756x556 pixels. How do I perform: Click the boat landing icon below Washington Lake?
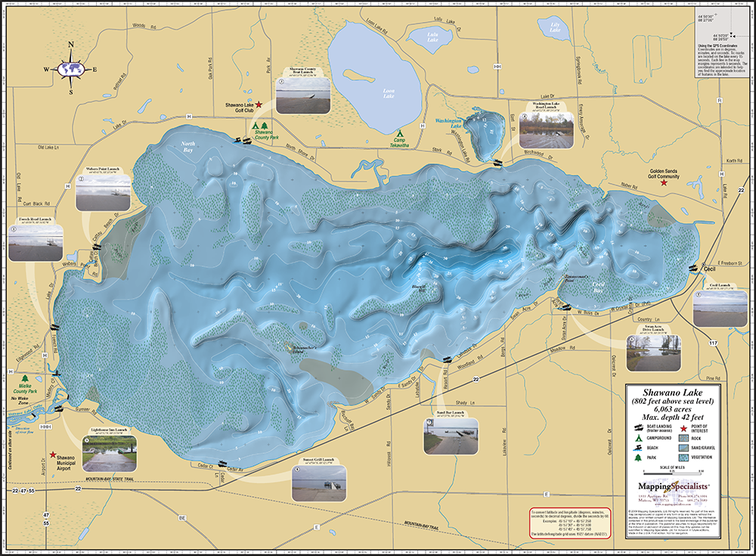(x=497, y=163)
